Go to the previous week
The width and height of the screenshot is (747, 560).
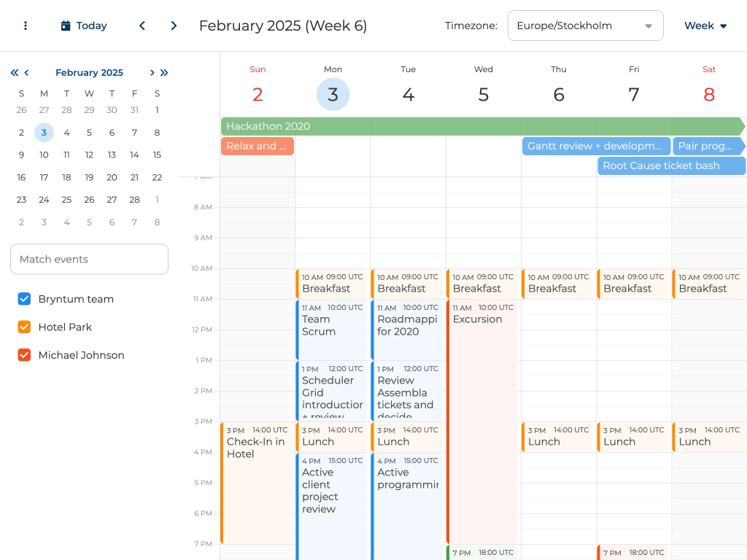(142, 26)
